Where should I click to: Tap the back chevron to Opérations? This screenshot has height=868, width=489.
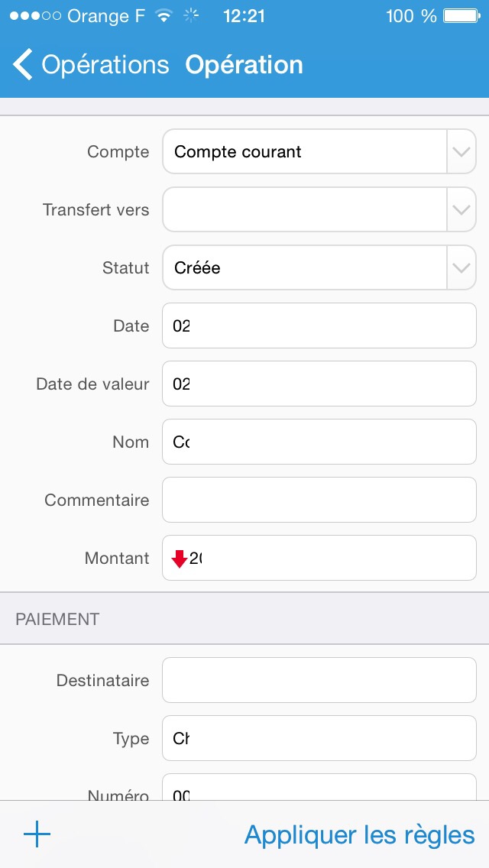(23, 65)
